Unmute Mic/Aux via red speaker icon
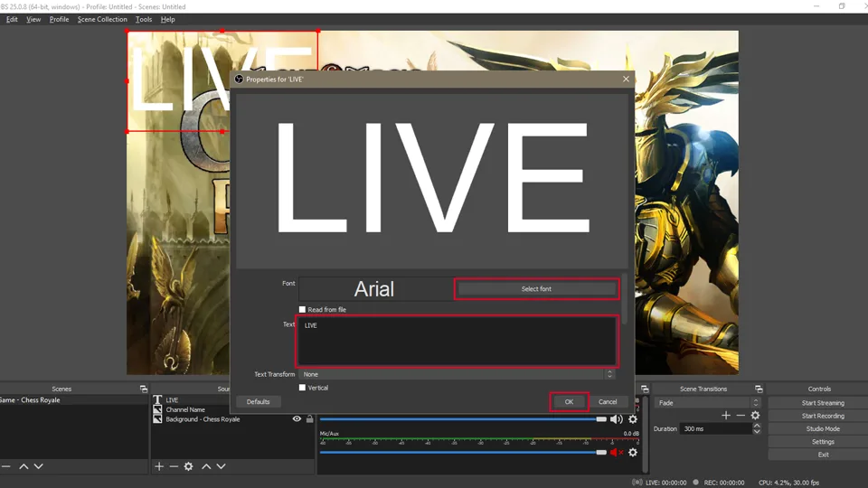 [x=616, y=452]
